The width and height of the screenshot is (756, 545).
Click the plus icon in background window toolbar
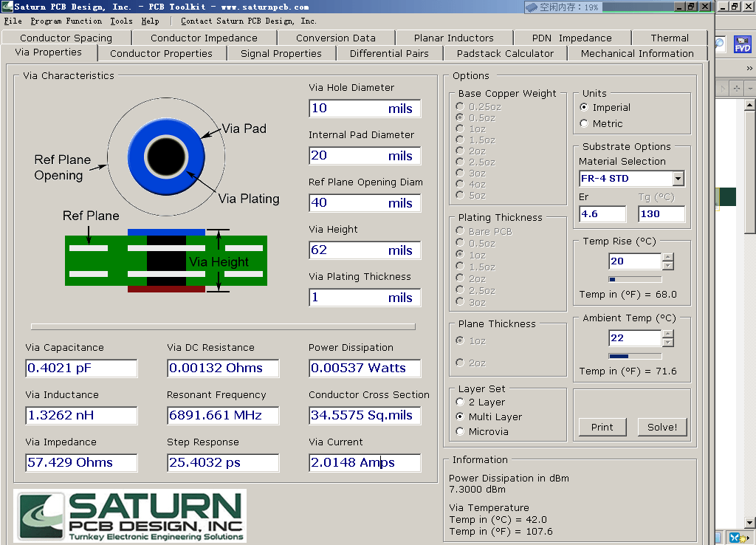click(736, 89)
